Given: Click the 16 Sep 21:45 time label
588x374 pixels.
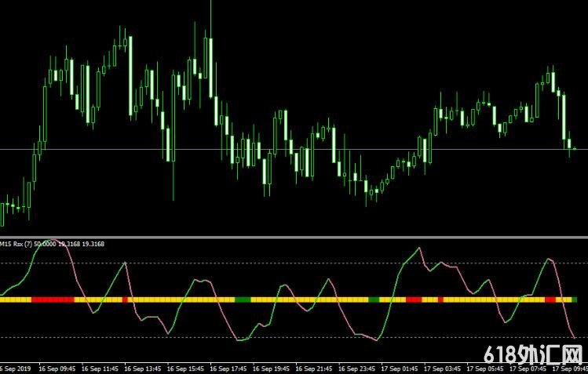Looking at the screenshot, I should pos(314,368).
